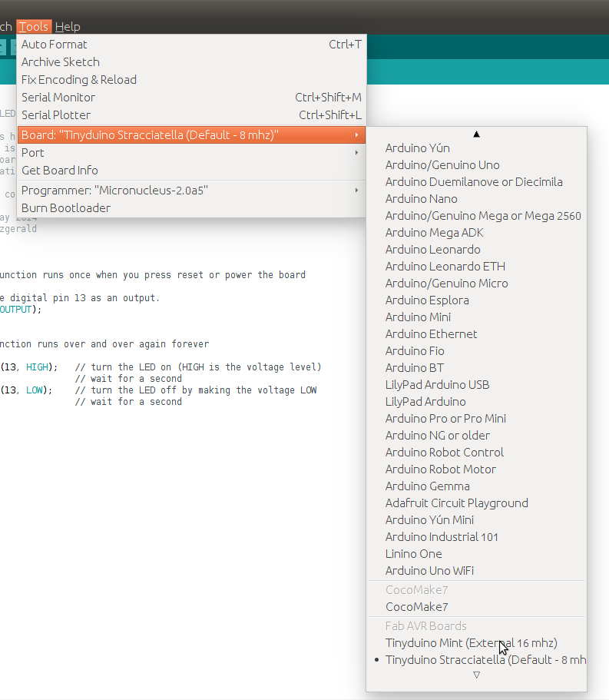Select Arduino/Genuino Mega or Mega 2560

(476, 216)
